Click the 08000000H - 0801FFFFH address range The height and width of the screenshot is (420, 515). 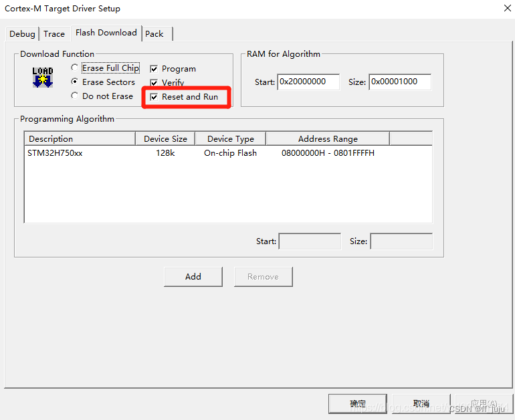[x=328, y=153]
